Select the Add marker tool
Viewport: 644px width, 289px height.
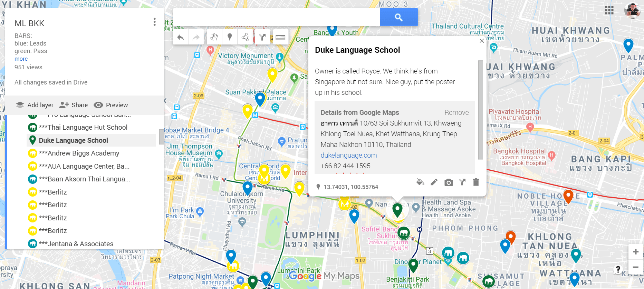tap(230, 37)
